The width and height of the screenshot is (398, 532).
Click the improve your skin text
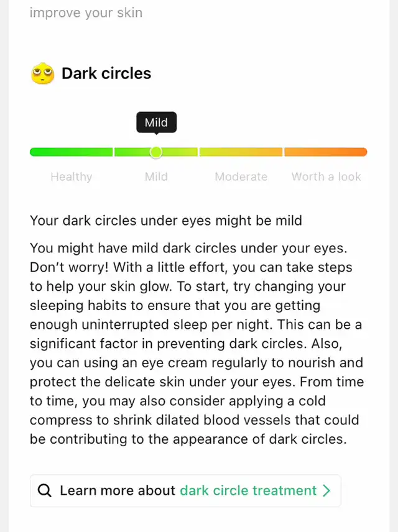pyautogui.click(x=86, y=13)
